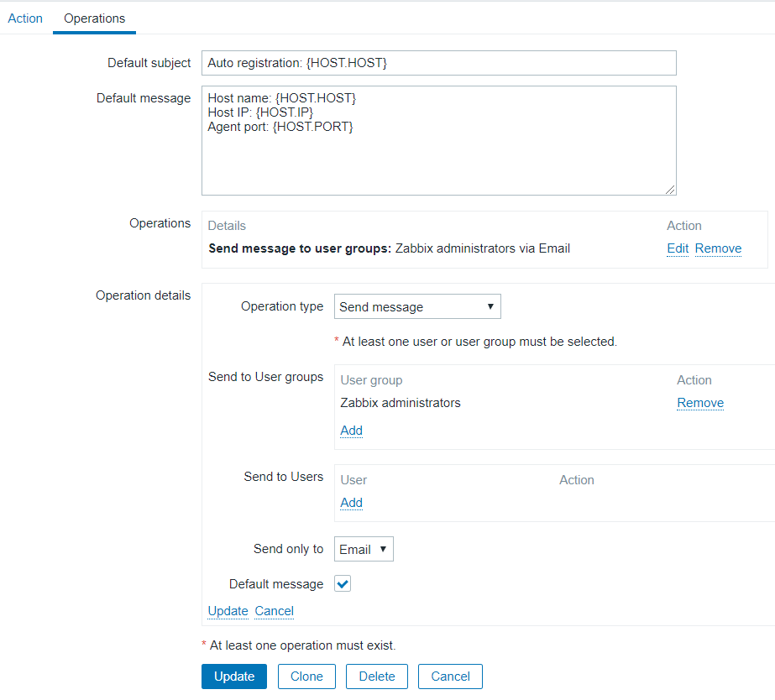Focus the Default message text area
The height and width of the screenshot is (700, 775).
click(438, 140)
